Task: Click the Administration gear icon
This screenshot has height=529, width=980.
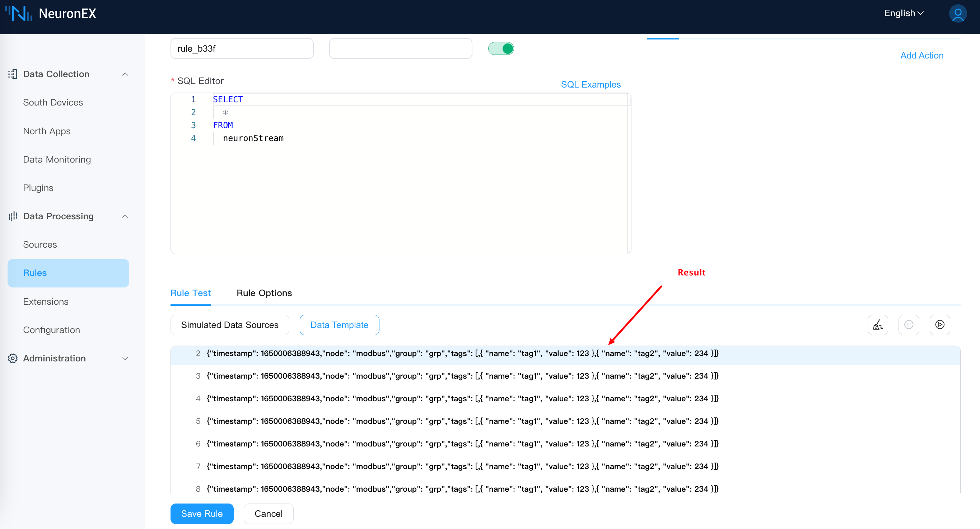Action: click(x=13, y=358)
